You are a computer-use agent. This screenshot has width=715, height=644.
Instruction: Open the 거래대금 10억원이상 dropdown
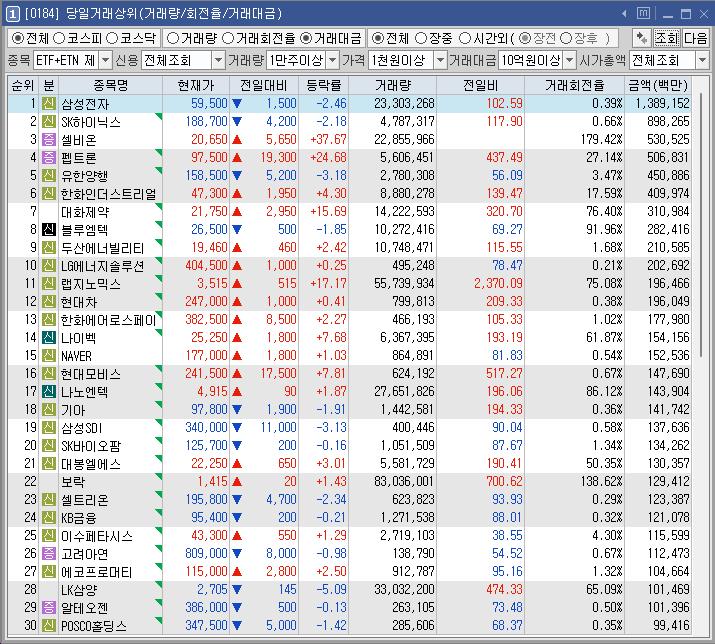570,60
